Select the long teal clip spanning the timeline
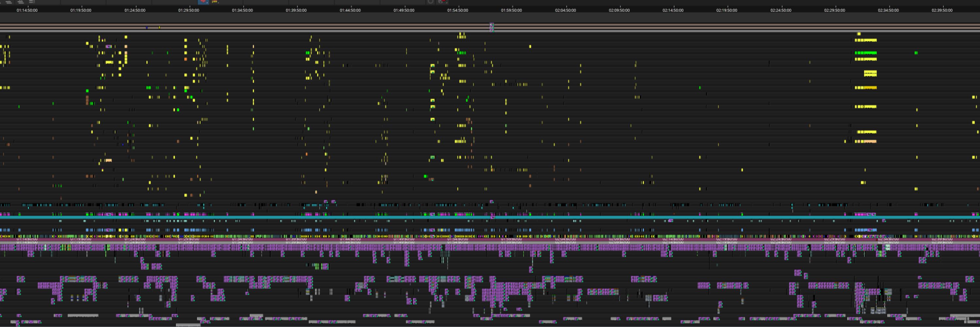This screenshot has width=980, height=327. click(x=490, y=217)
